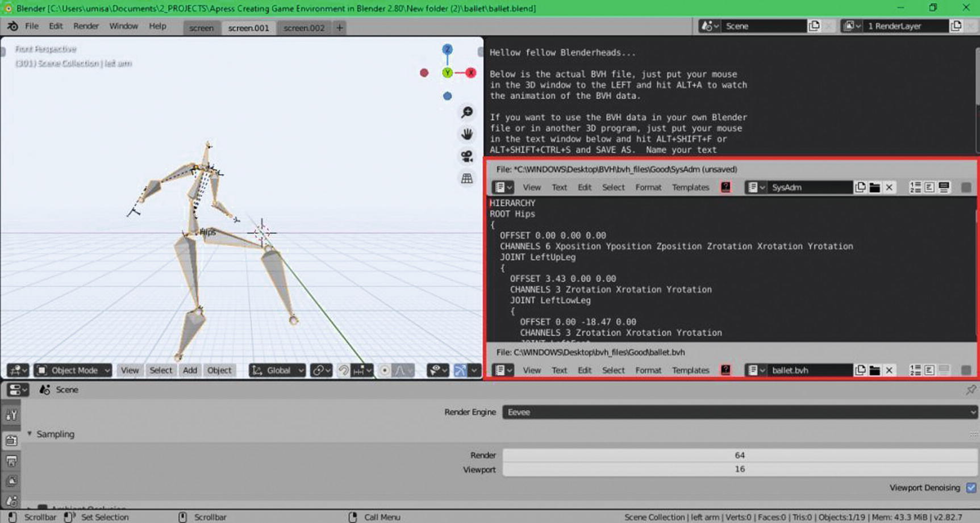Viewport: 980px width, 523px height.
Task: Click the zoom magnifier icon in the 3D viewport
Action: click(467, 112)
